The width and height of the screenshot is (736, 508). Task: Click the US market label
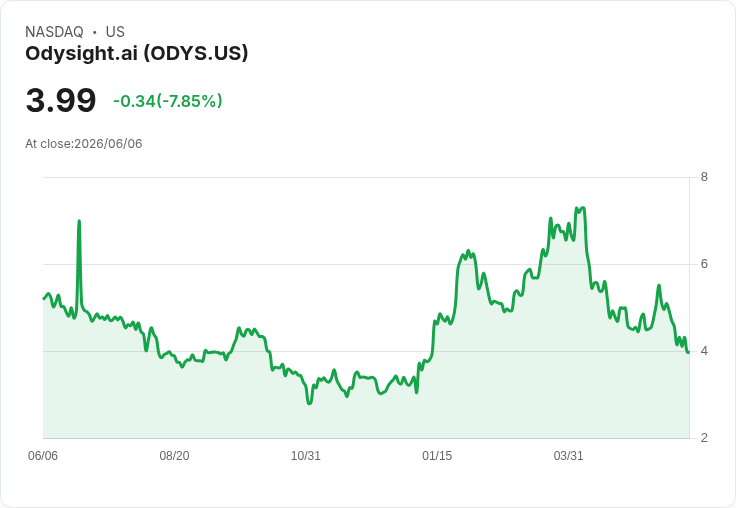tap(115, 32)
